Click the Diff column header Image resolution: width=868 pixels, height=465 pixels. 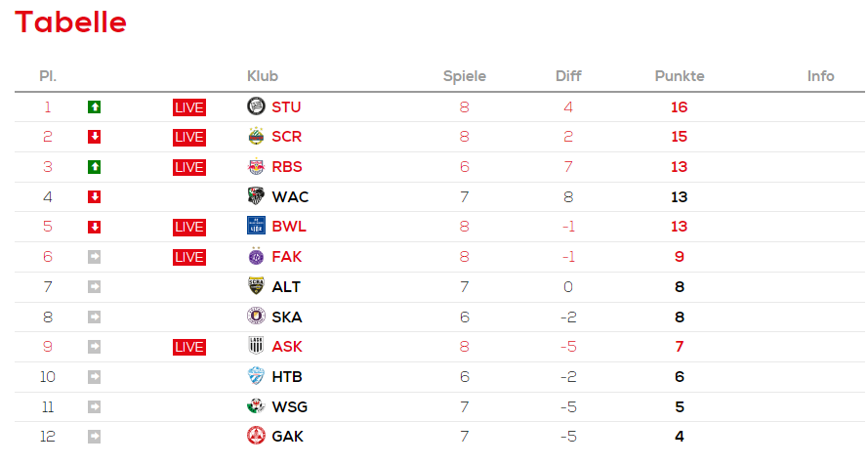[x=568, y=76]
